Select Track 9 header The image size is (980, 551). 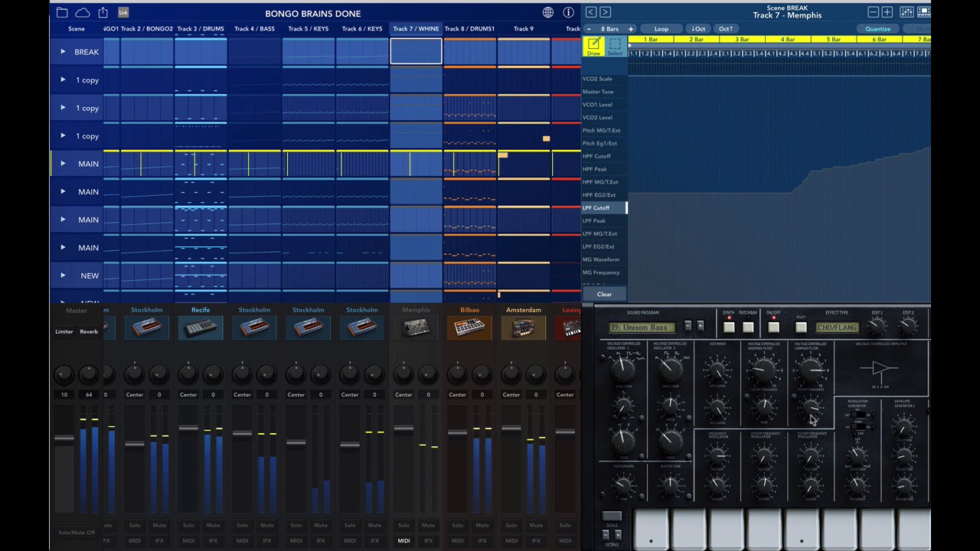coord(523,29)
